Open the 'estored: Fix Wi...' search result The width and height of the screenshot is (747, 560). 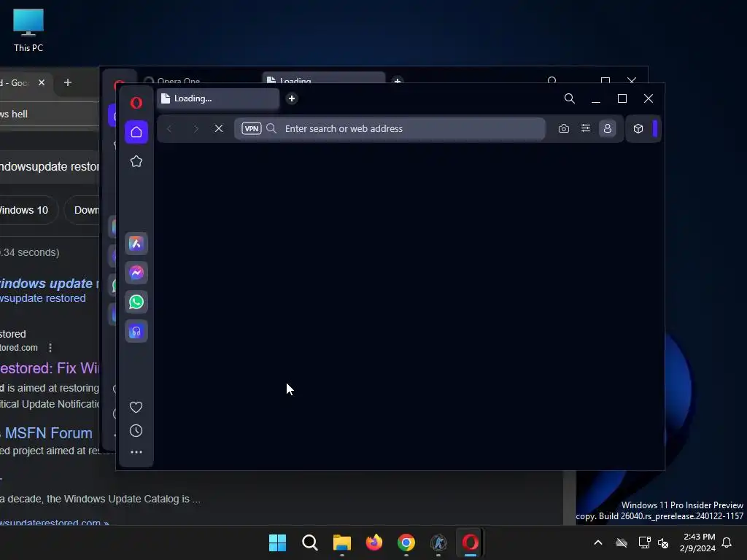[x=50, y=368]
